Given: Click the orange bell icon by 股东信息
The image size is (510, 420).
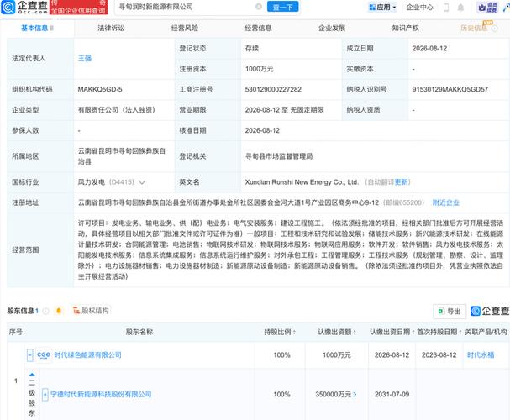Looking at the screenshot, I should point(59,311).
